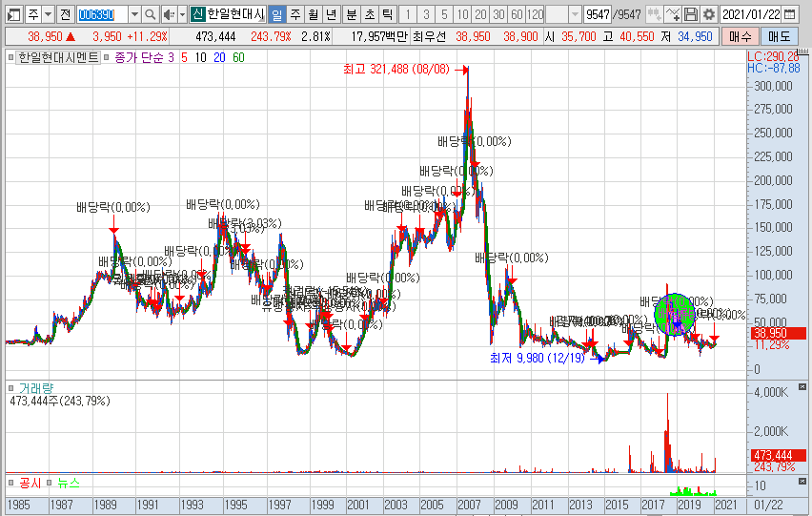Open the empty interval combo box dropdown
This screenshot has width=812, height=516.
coord(574,14)
